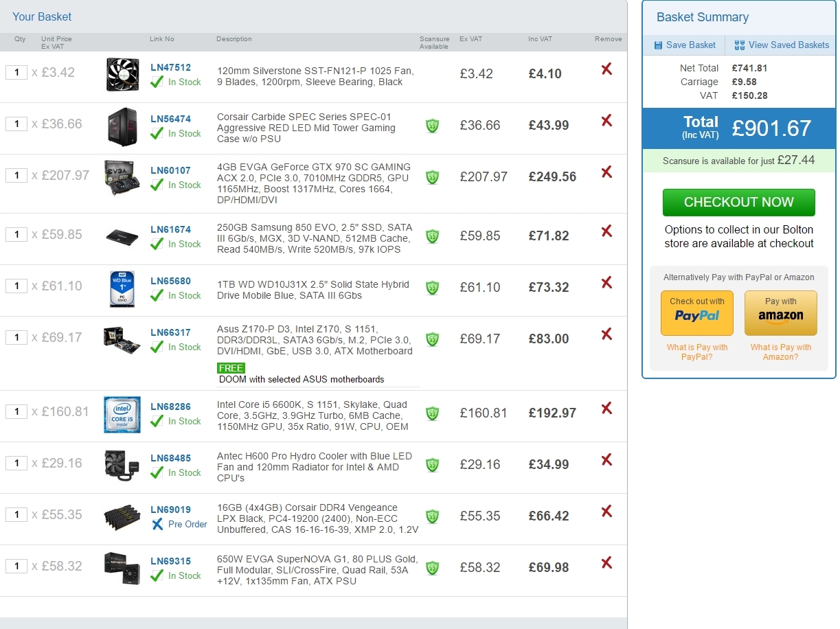840x629 pixels.
Task: Open product link LN61674
Action: [x=170, y=229]
